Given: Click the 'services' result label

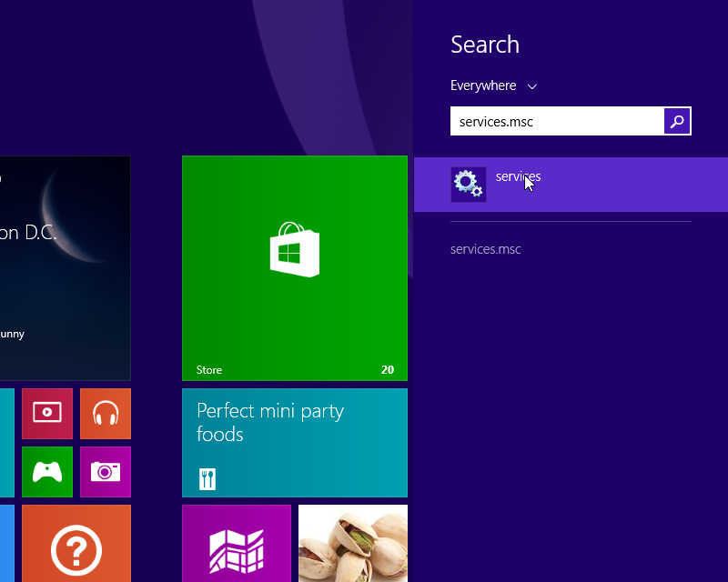Looking at the screenshot, I should (x=518, y=176).
